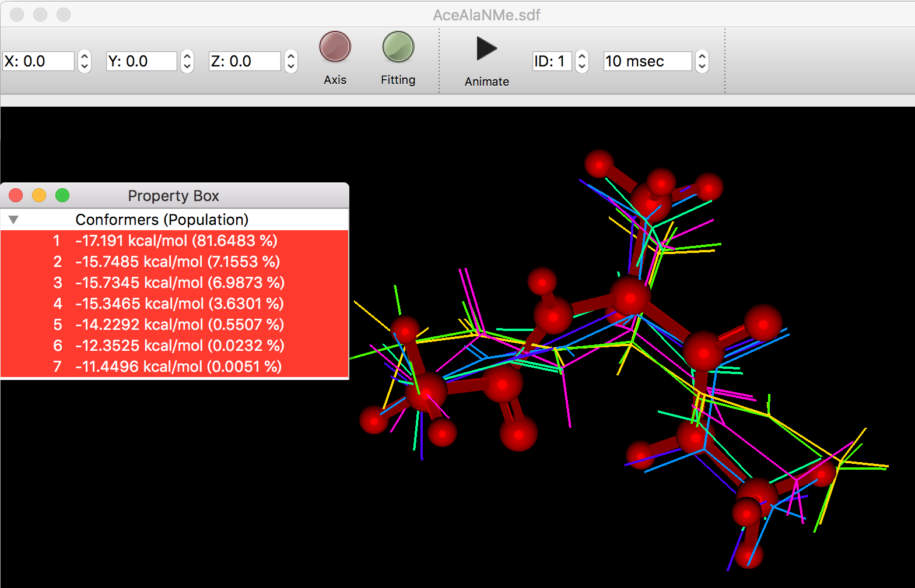
Task: Click the 10 msec interval stepper
Action: click(x=702, y=61)
